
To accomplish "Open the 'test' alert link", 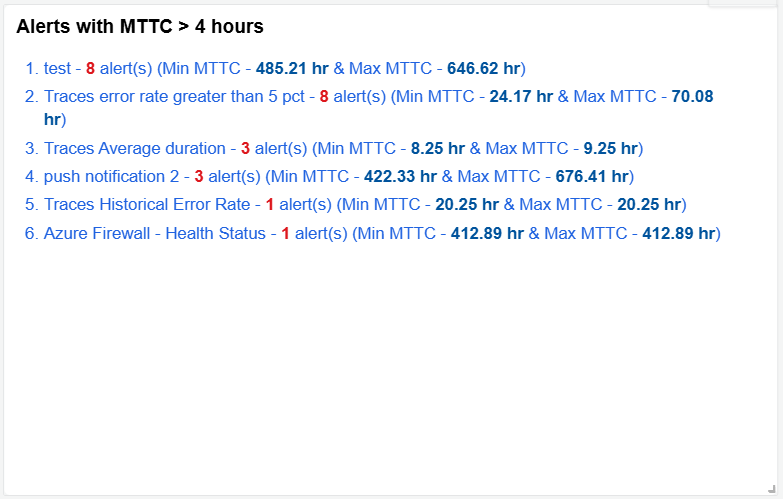I will click(x=57, y=69).
